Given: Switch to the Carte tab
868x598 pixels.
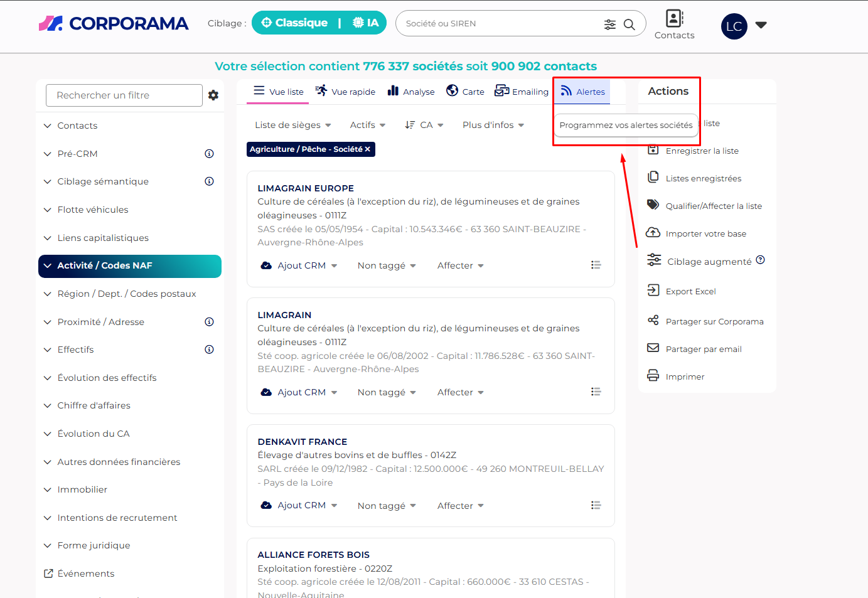Looking at the screenshot, I should [x=465, y=92].
